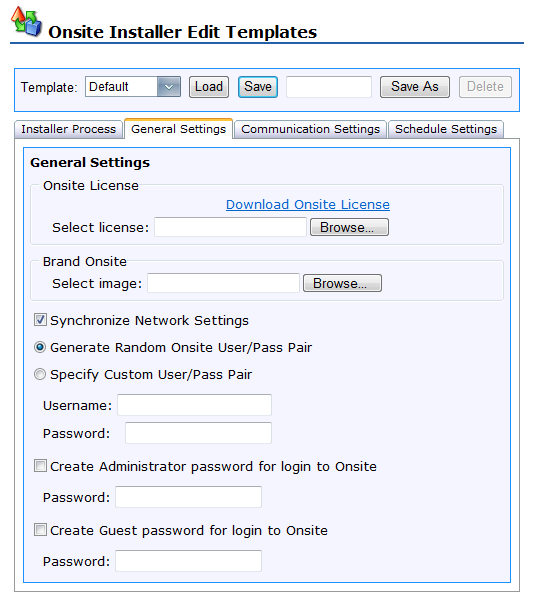Click the Select license text field
This screenshot has width=544, height=607.
[230, 227]
